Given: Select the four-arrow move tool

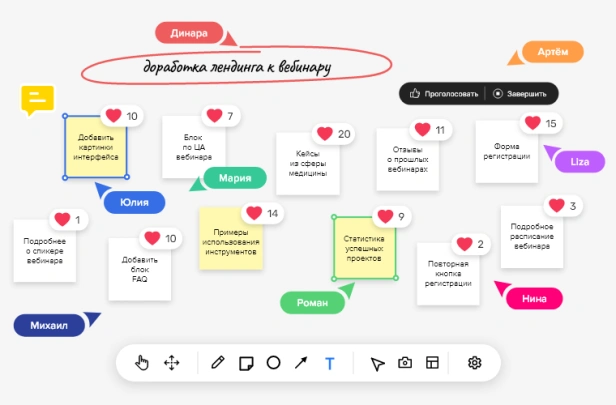Looking at the screenshot, I should click(x=172, y=363).
